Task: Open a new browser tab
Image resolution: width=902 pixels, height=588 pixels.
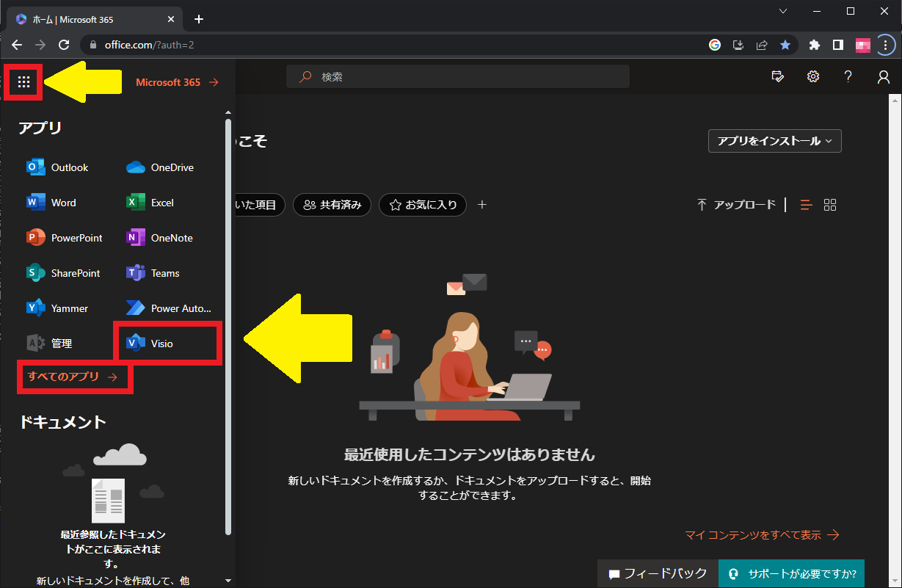Action: pyautogui.click(x=198, y=19)
